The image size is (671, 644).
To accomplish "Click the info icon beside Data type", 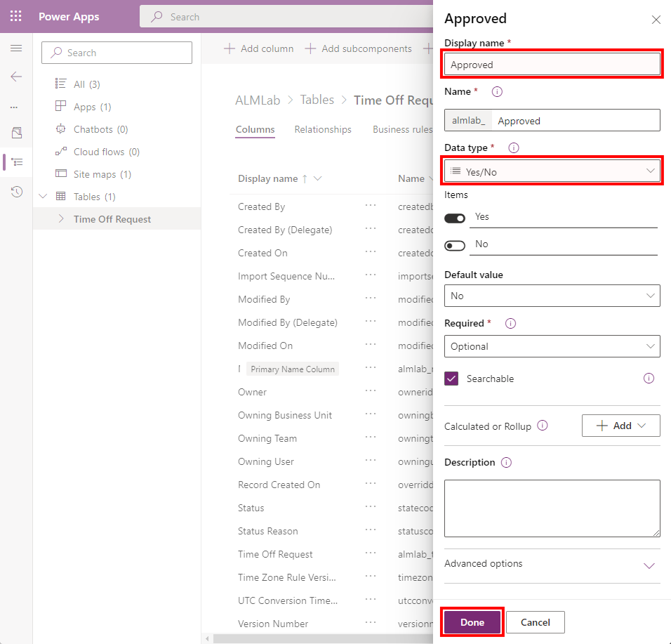I will pyautogui.click(x=513, y=147).
